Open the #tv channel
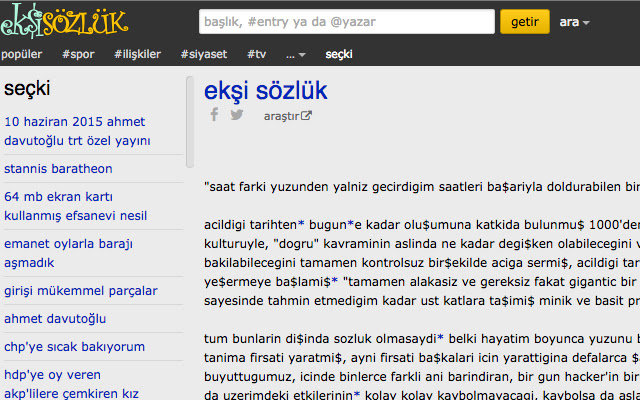 (x=257, y=54)
